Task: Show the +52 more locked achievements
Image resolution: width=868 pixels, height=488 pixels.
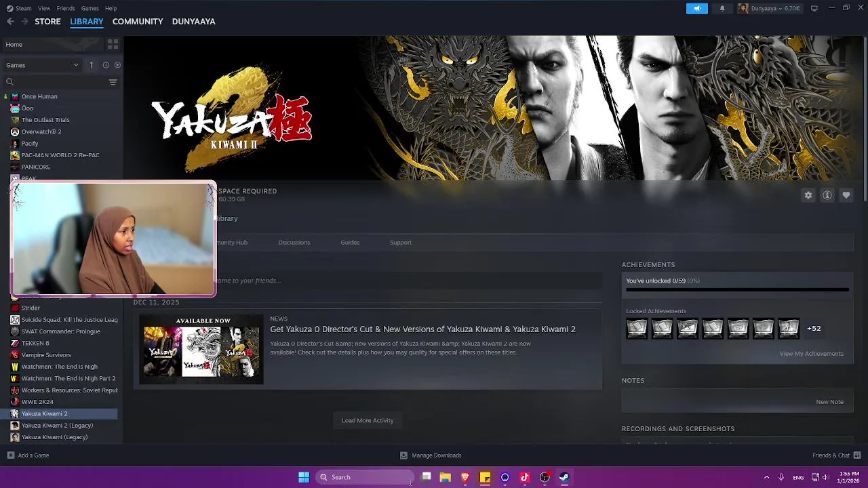Action: (x=814, y=329)
